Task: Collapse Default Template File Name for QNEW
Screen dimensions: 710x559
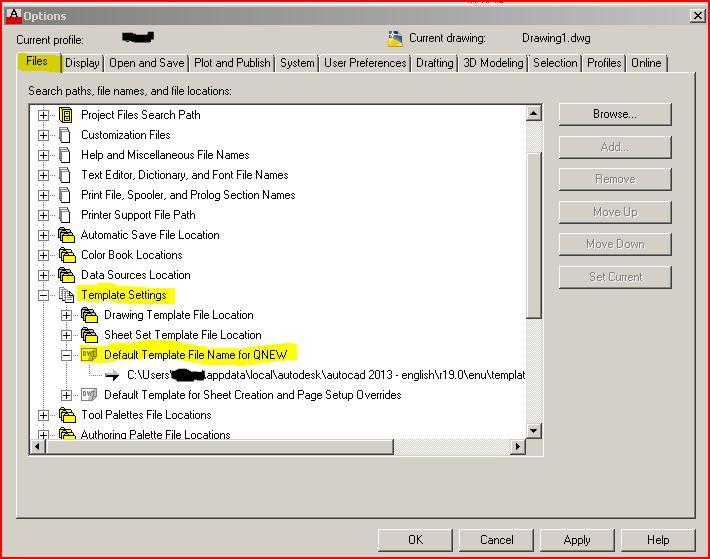Action: pyautogui.click(x=66, y=355)
